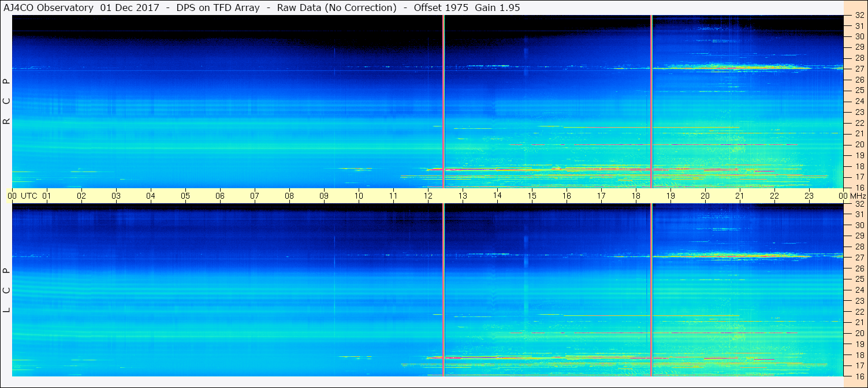Select the 21 hour tick label
This screenshot has width=868, height=388.
coord(740,196)
